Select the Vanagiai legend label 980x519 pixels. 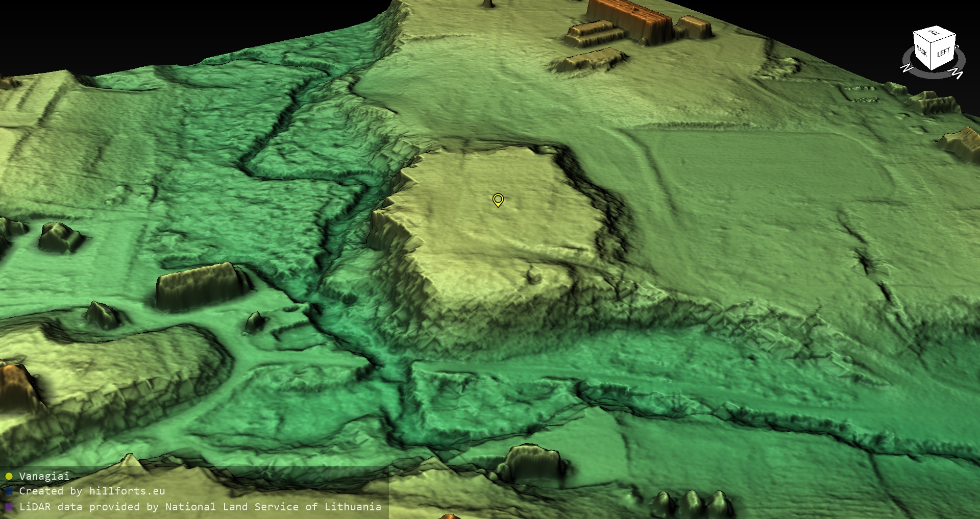[x=44, y=476]
